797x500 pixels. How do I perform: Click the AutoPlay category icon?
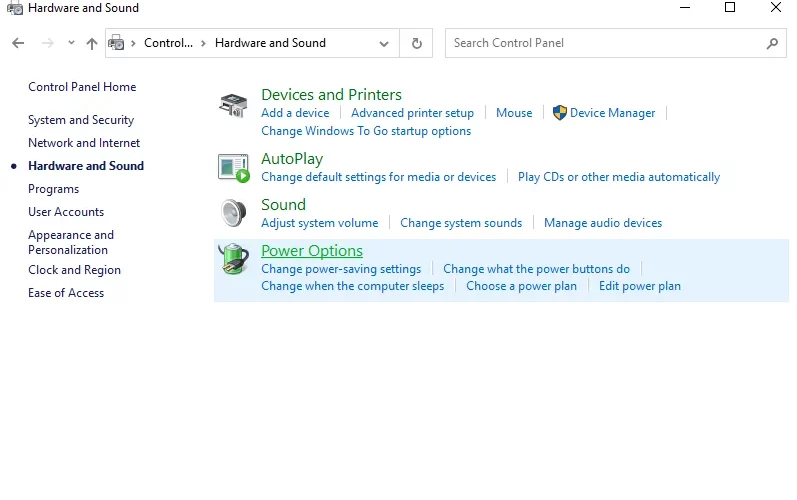[233, 168]
